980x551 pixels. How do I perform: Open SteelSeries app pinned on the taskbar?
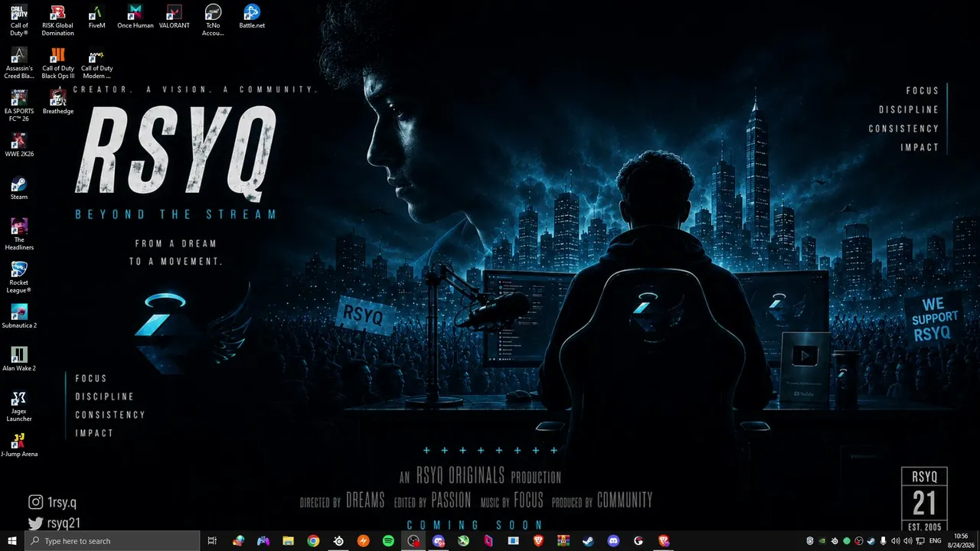tap(338, 541)
